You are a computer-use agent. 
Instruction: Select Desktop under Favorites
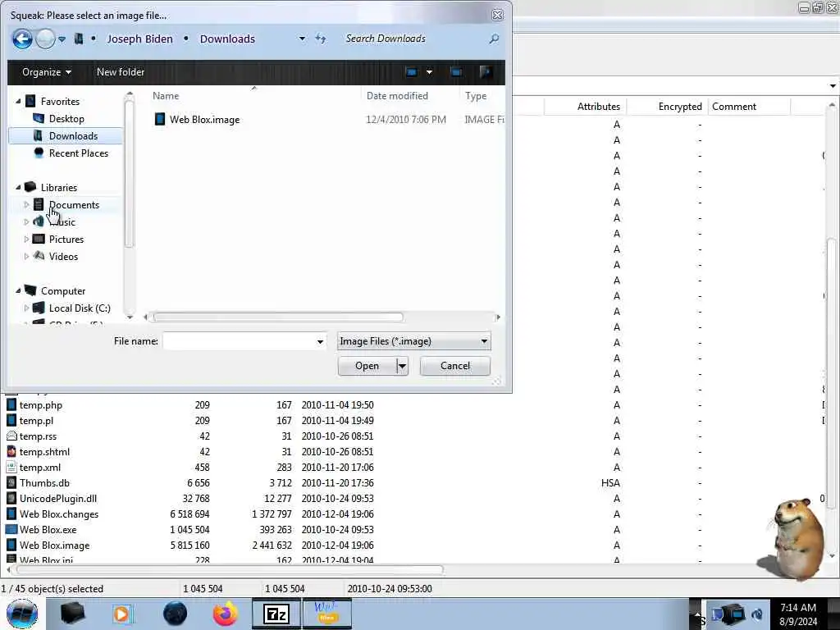66,119
